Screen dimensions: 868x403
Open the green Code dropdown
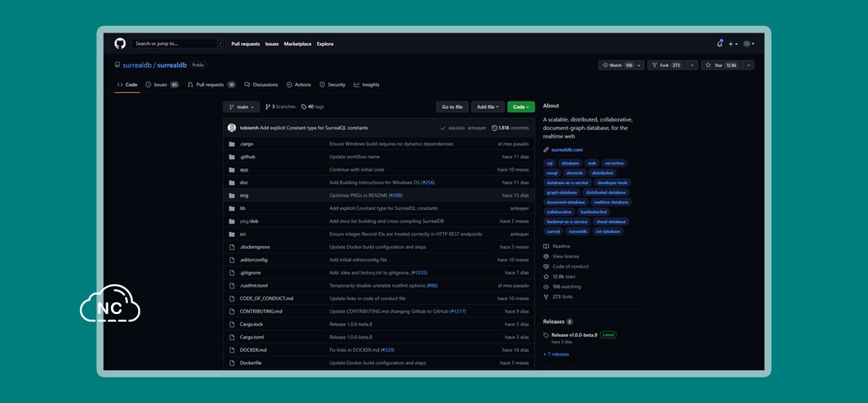(521, 107)
